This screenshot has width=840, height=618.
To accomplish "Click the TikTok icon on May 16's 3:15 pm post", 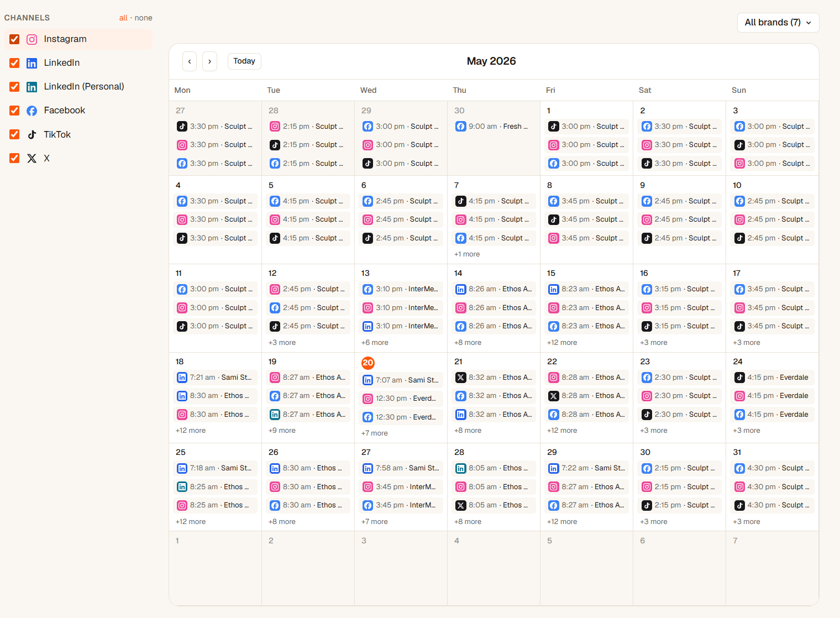I will (647, 326).
